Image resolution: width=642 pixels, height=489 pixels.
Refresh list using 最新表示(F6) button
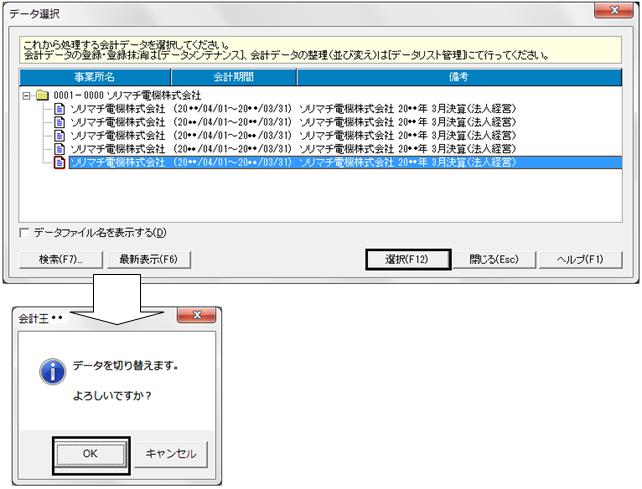point(149,259)
